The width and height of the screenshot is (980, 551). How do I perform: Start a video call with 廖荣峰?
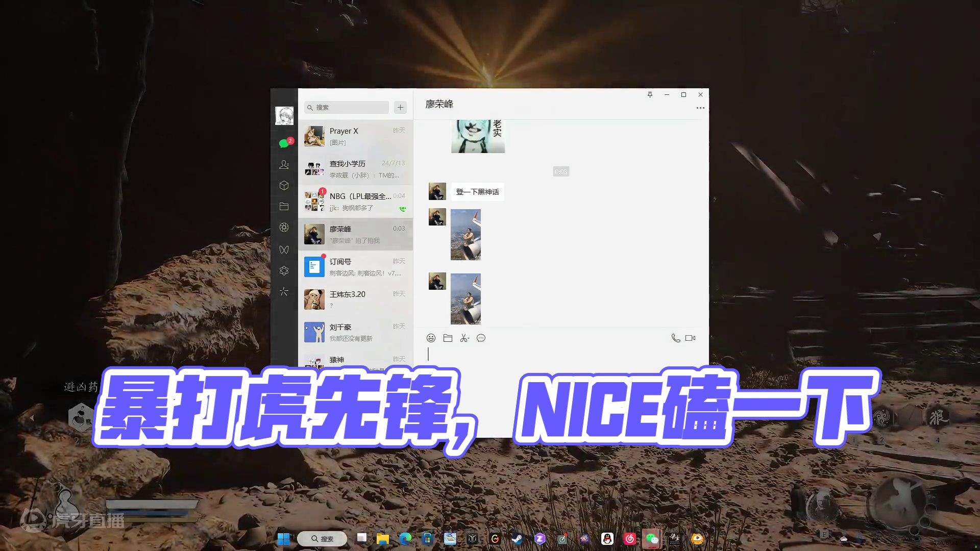point(690,337)
